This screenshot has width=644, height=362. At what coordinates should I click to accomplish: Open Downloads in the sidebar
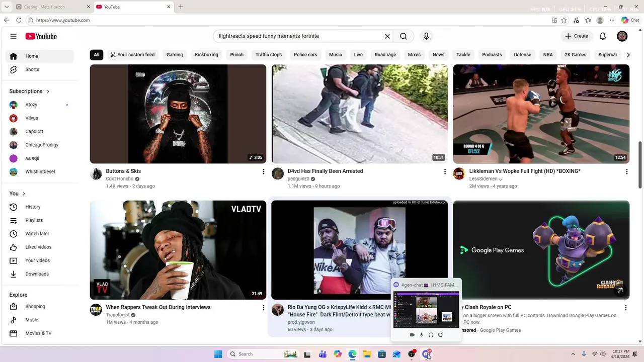pyautogui.click(x=38, y=274)
